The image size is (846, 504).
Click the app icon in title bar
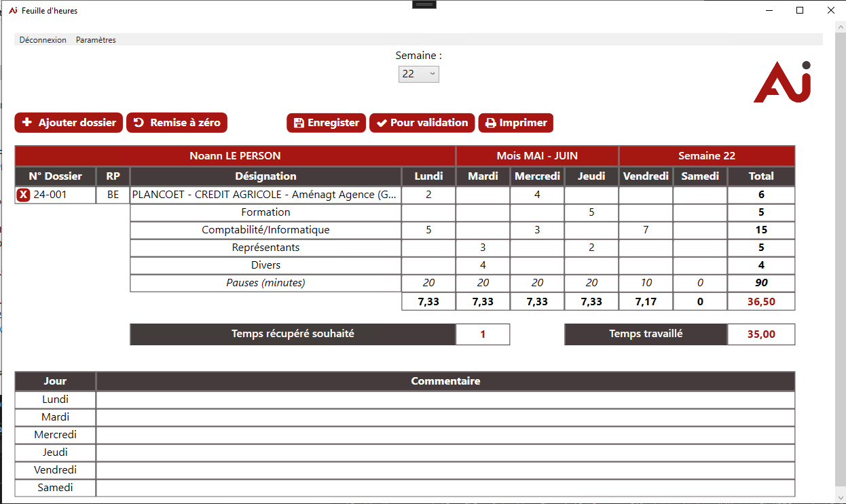[13, 11]
